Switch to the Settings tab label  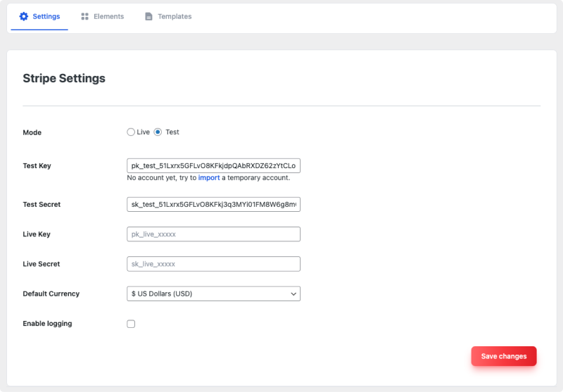click(46, 16)
